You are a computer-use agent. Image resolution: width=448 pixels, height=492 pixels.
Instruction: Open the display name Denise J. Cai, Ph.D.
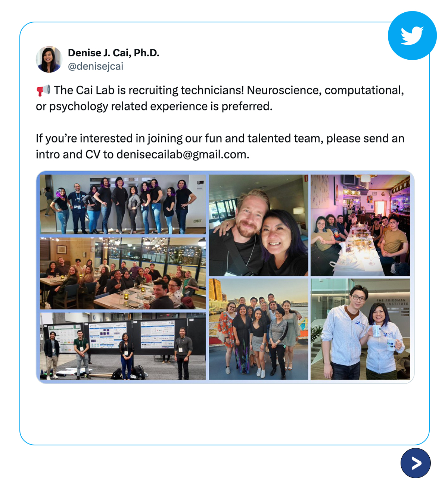(x=113, y=53)
